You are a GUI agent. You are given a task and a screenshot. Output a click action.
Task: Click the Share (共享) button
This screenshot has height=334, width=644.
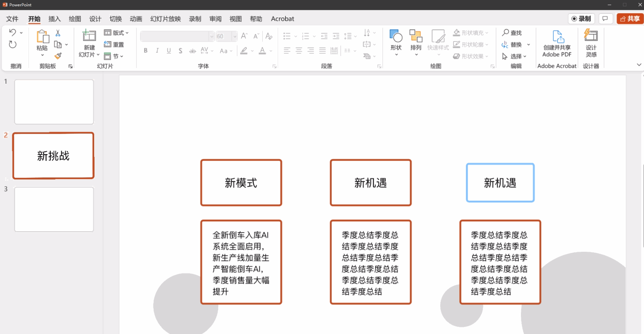coord(630,19)
